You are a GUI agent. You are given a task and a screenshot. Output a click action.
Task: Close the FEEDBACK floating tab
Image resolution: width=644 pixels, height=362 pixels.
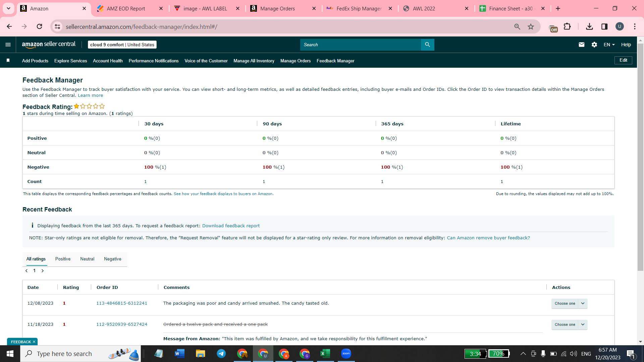[34, 342]
